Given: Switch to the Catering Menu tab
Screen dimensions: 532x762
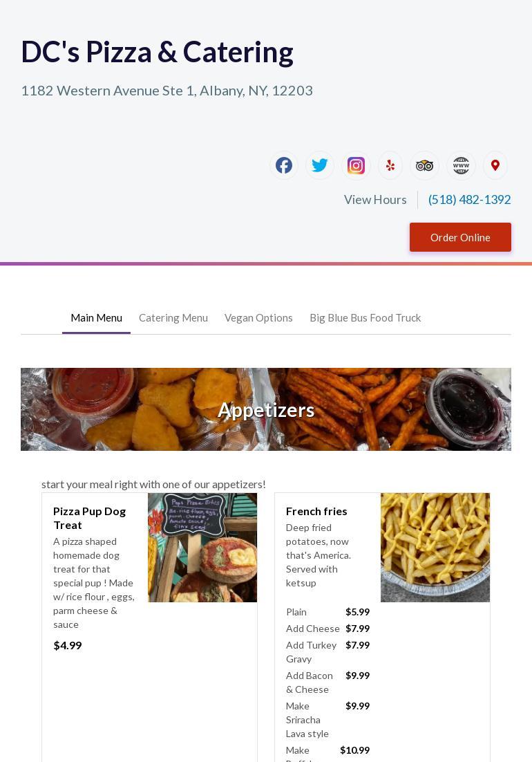Looking at the screenshot, I should coord(173,318).
